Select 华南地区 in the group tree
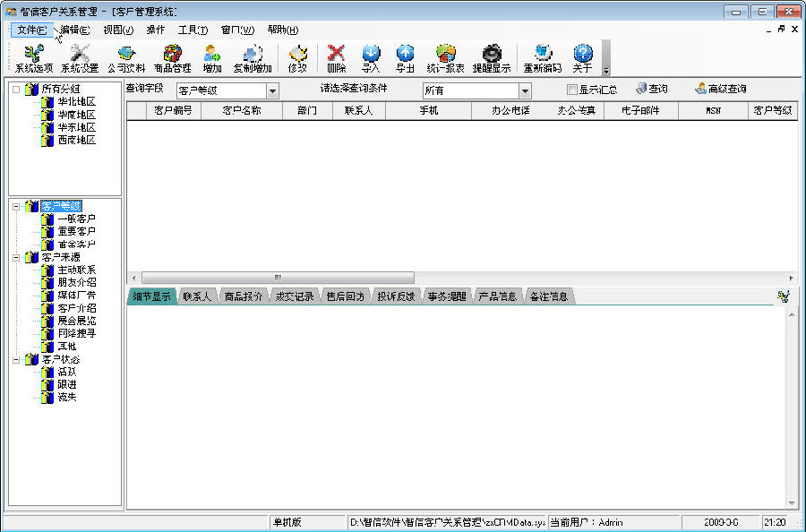Viewport: 806px width, 532px height. (77, 115)
